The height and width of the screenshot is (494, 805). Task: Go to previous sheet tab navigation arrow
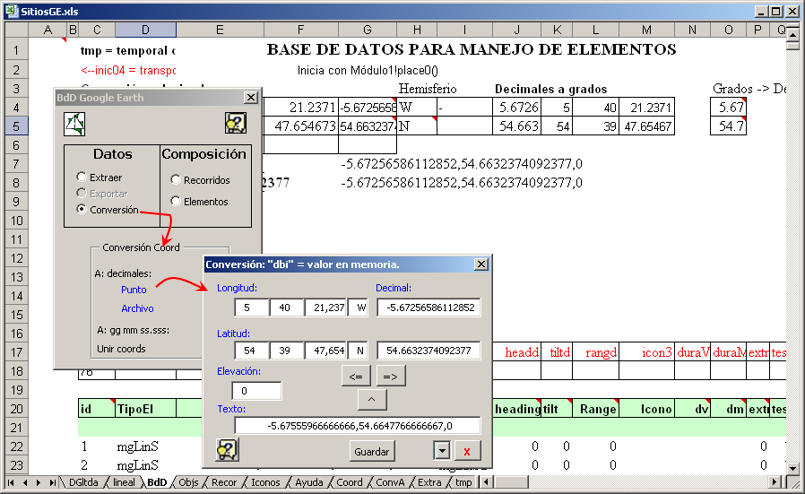click(24, 482)
